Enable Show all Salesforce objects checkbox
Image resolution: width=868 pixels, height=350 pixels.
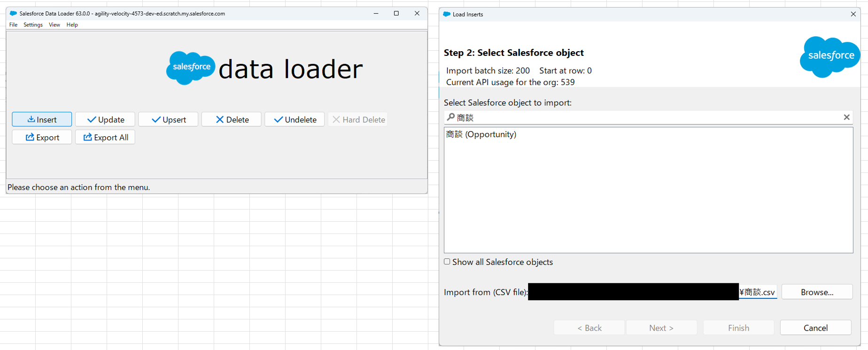point(447,262)
